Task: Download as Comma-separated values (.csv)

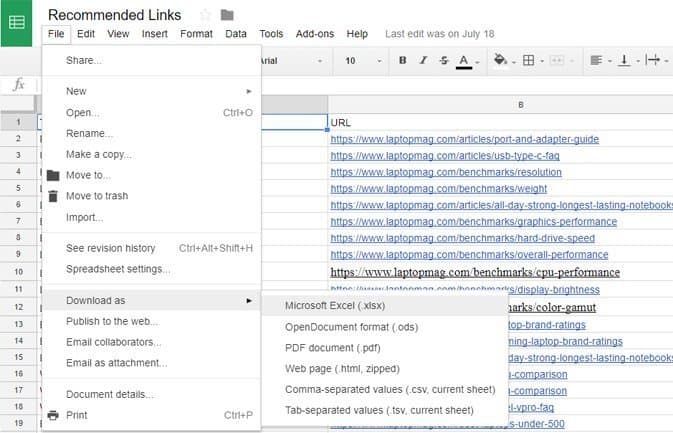Action: pos(385,390)
